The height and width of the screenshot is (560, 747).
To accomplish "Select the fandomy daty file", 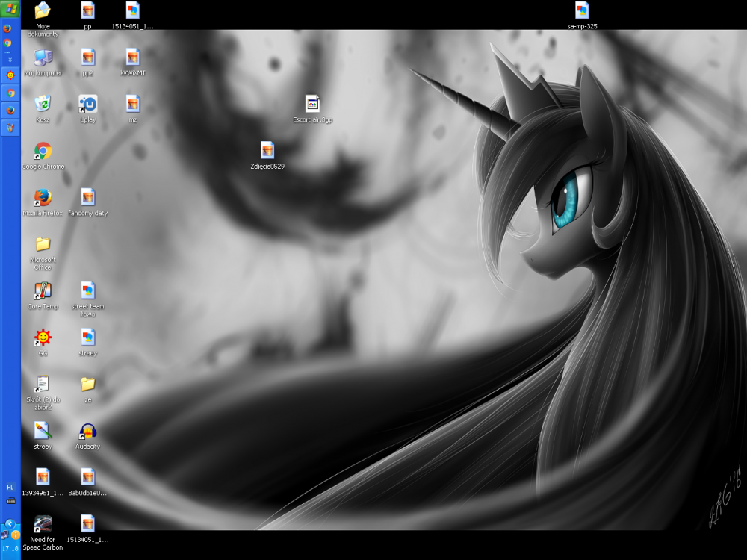I will [x=87, y=198].
